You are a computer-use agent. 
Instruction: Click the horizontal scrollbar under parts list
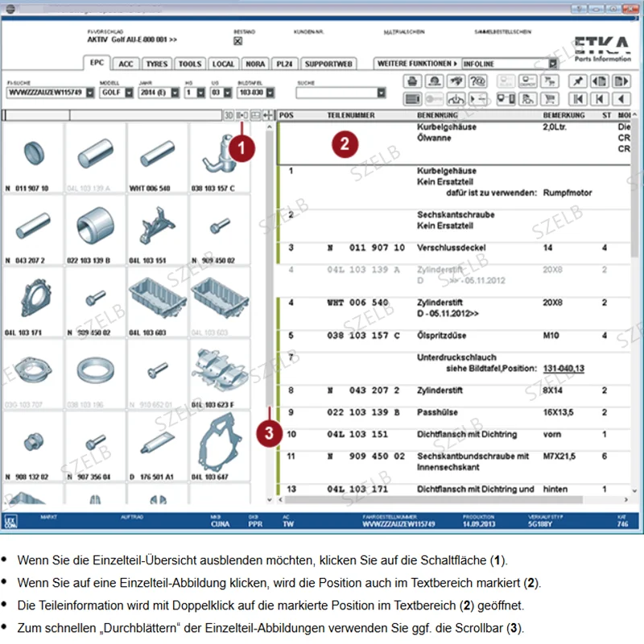[433, 500]
